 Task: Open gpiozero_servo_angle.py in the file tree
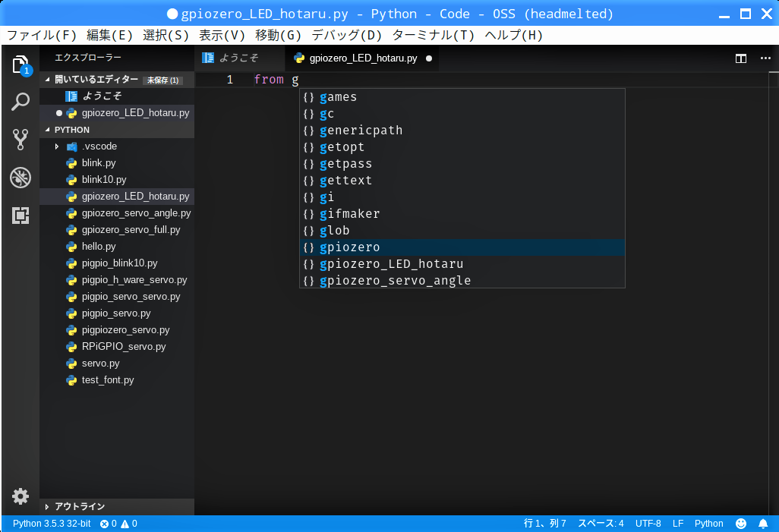pos(117,213)
